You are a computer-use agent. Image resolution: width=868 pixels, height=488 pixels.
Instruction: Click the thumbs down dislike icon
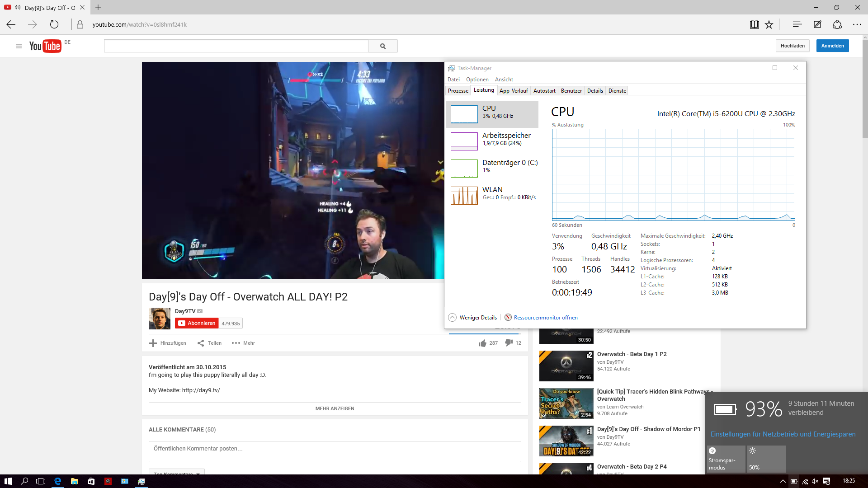tap(509, 343)
